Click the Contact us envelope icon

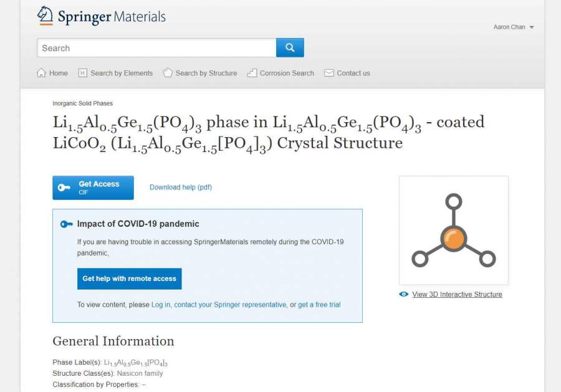(x=329, y=73)
